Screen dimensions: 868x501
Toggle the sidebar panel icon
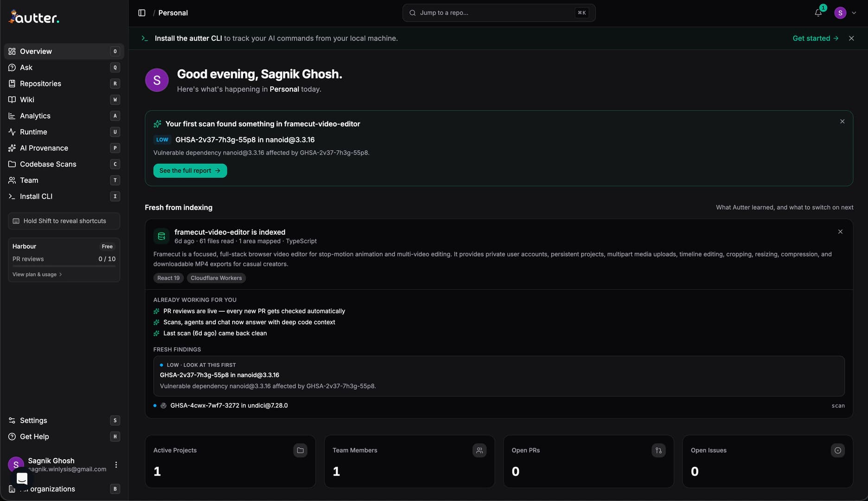click(x=142, y=13)
